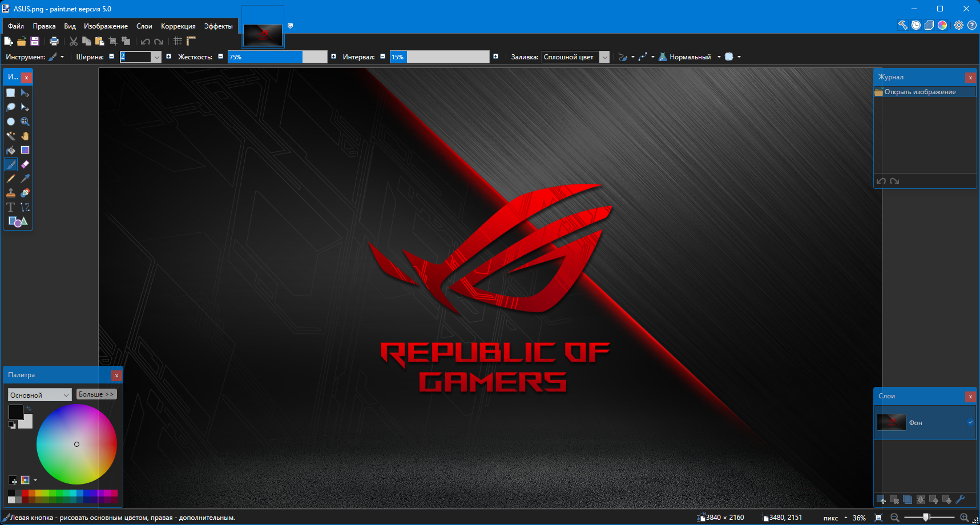Viewport: 980px width, 525px height.
Task: Click the Crop to Selection icon
Action: 113,41
